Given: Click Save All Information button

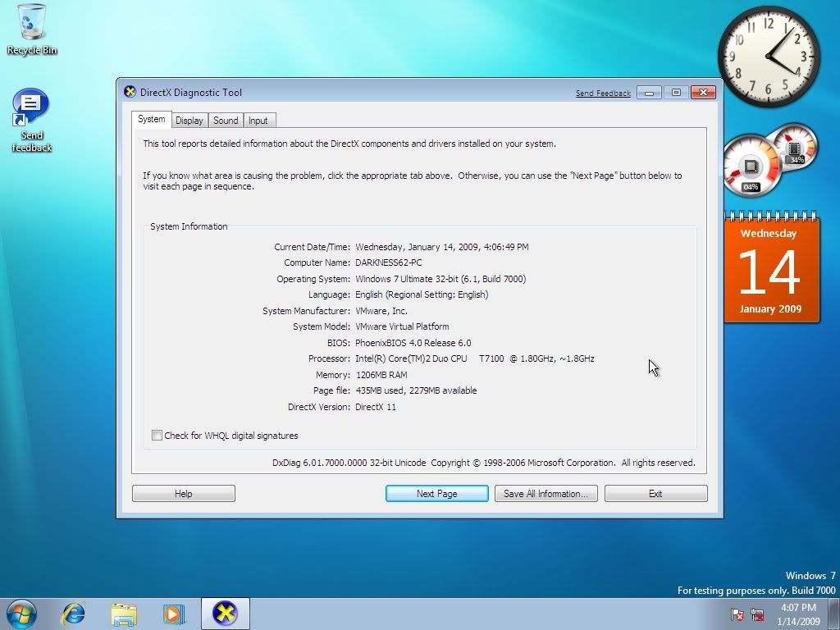Looking at the screenshot, I should click(546, 493).
